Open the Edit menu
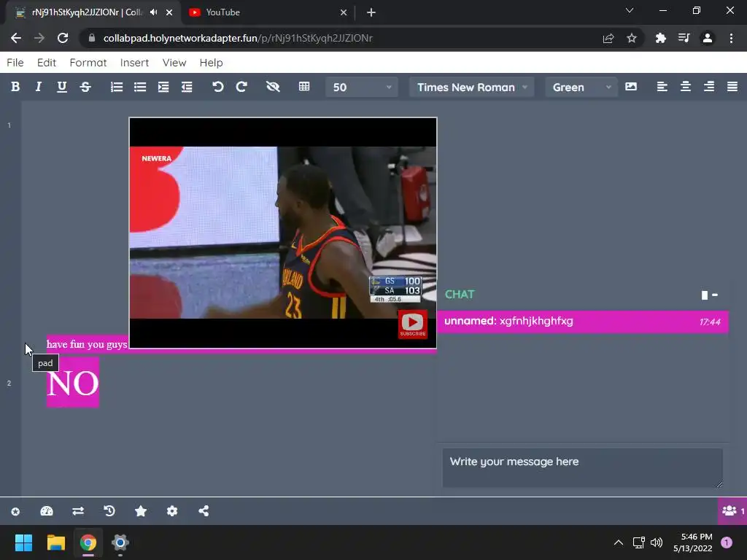This screenshot has width=747, height=560. tap(47, 63)
